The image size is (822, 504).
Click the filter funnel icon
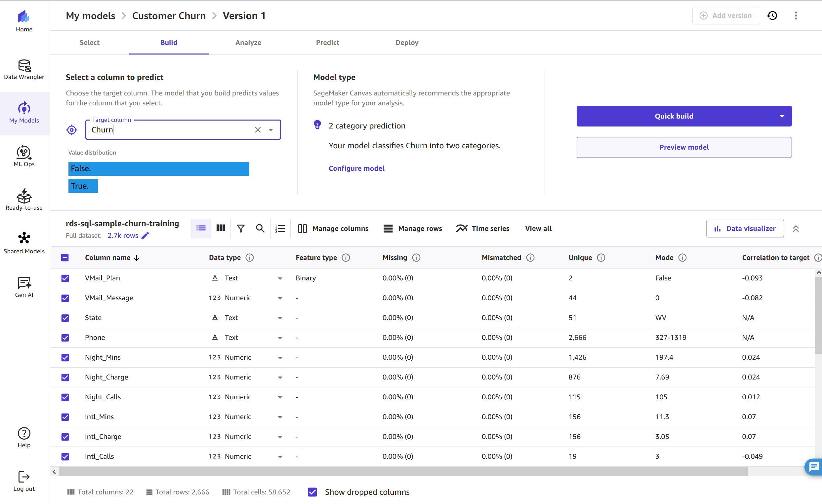pos(240,228)
